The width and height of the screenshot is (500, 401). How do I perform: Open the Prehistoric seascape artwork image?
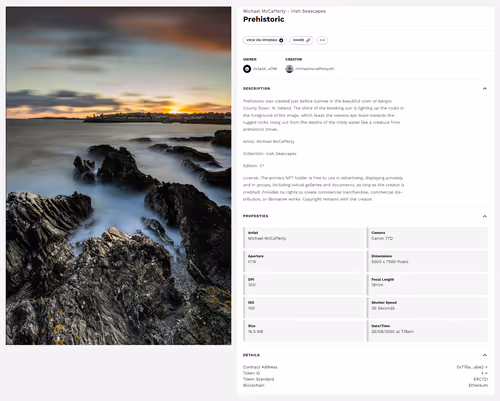click(118, 176)
